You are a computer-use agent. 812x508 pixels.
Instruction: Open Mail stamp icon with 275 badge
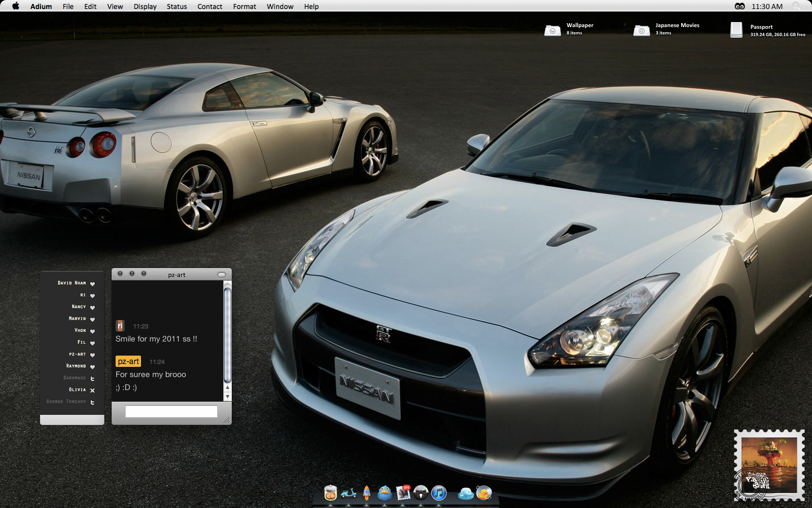point(403,493)
